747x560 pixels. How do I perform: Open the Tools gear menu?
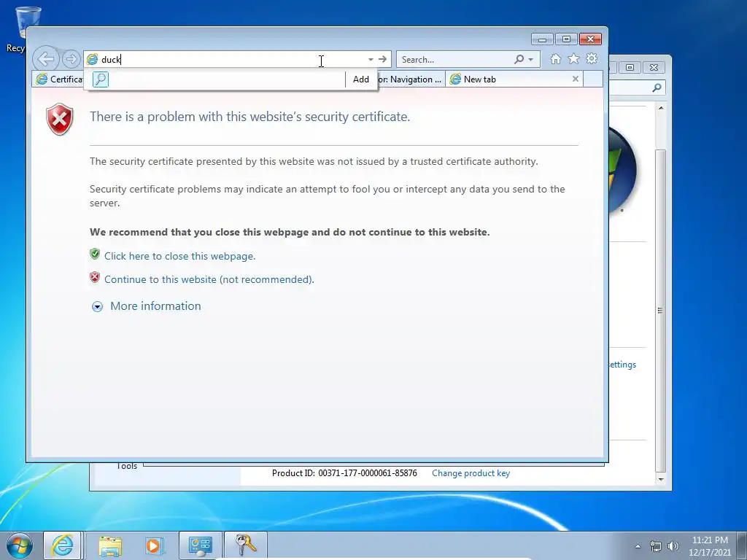[592, 58]
